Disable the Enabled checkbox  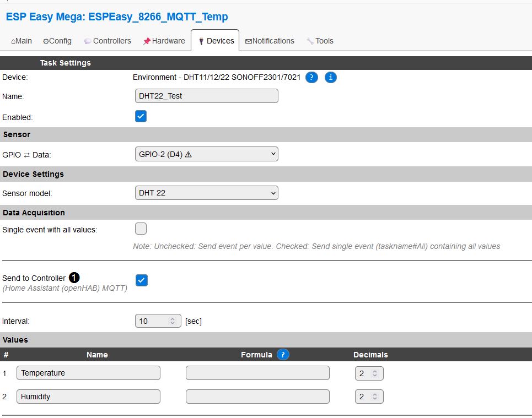coord(141,116)
